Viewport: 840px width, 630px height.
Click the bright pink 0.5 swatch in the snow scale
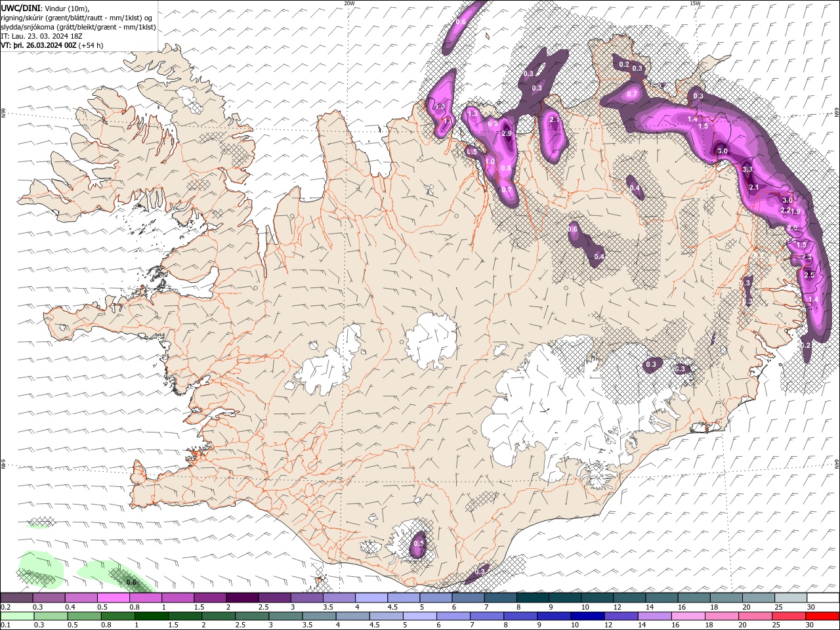(114, 598)
